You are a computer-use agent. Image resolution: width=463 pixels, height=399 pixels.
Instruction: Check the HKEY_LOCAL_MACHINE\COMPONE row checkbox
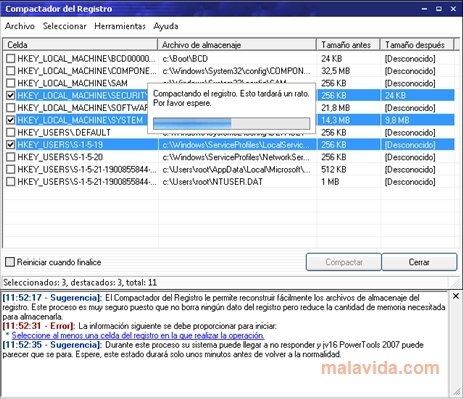11,71
